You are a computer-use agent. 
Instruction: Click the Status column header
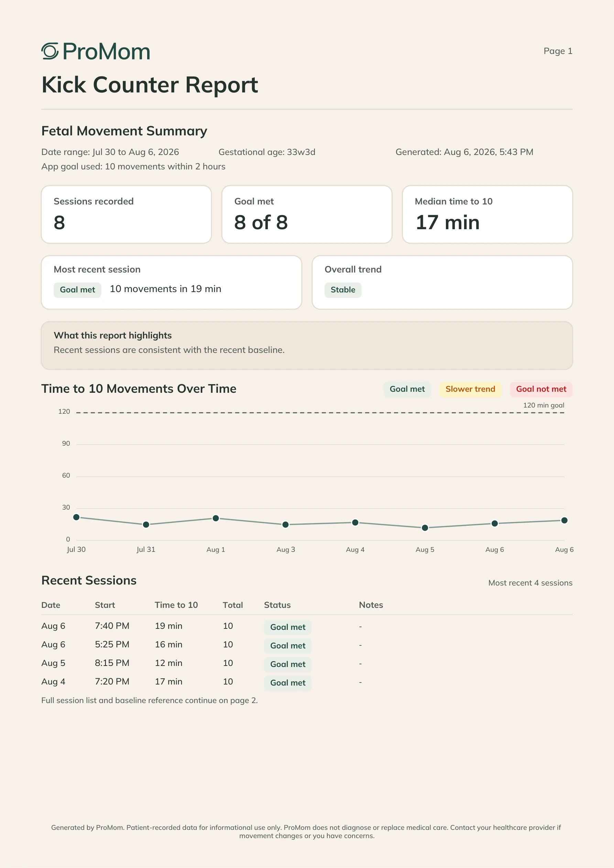(277, 605)
